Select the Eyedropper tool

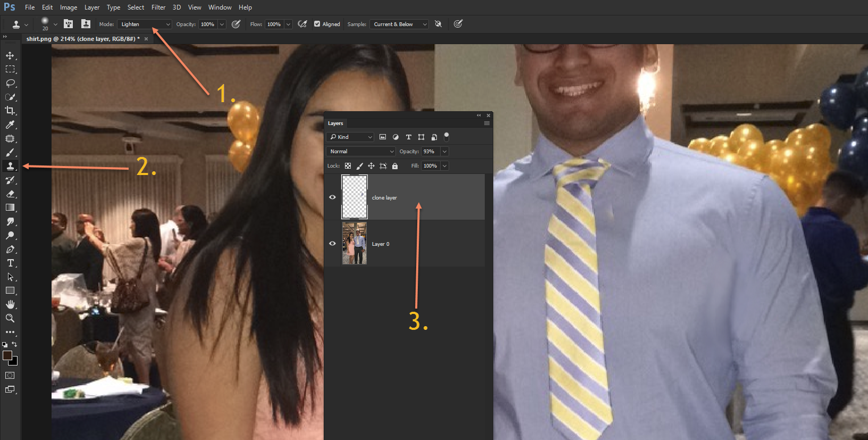click(10, 124)
